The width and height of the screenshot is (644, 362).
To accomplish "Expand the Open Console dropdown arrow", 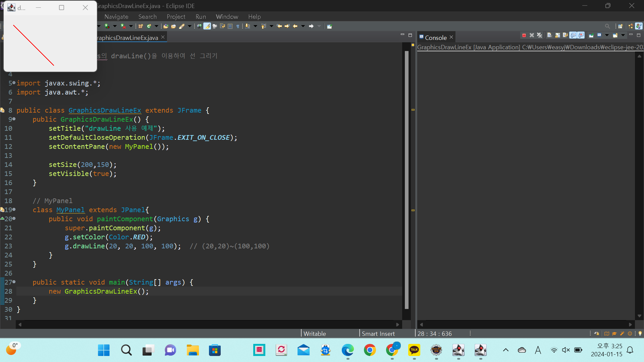I will coord(623,35).
